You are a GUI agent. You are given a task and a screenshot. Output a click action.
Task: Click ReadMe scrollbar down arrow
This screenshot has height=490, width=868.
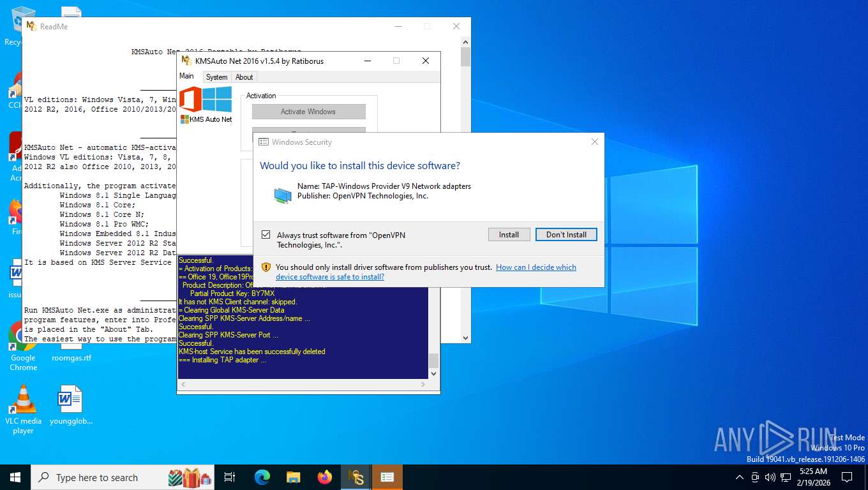pos(465,338)
